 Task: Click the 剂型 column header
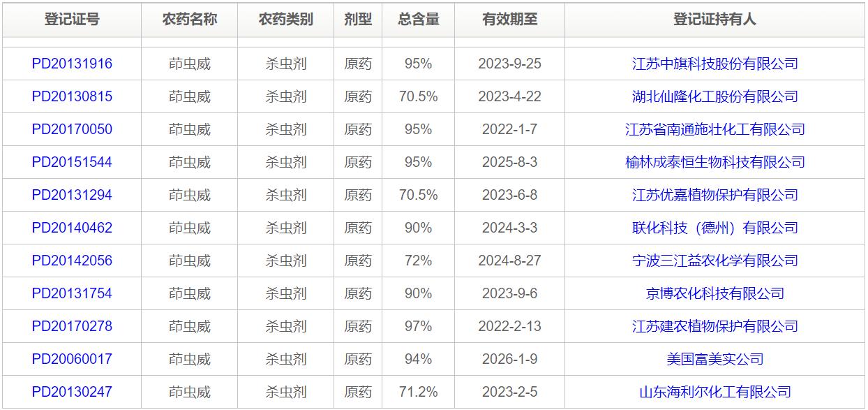tap(358, 20)
